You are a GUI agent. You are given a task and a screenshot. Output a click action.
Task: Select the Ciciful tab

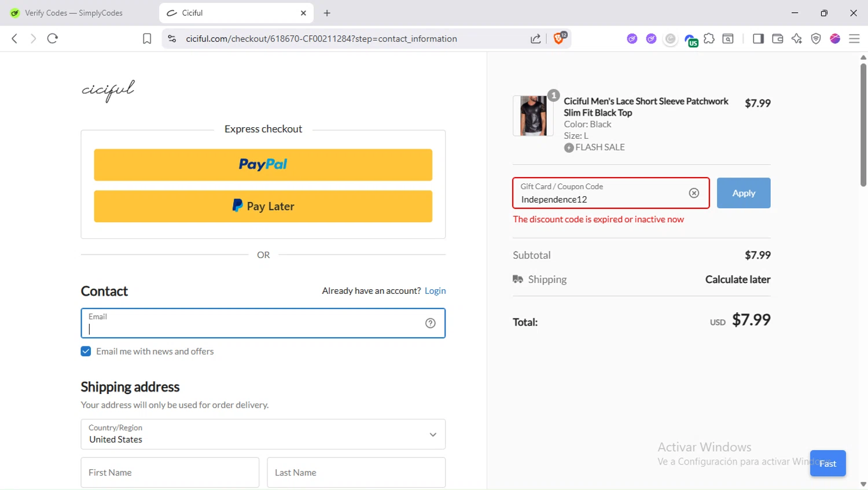(236, 13)
